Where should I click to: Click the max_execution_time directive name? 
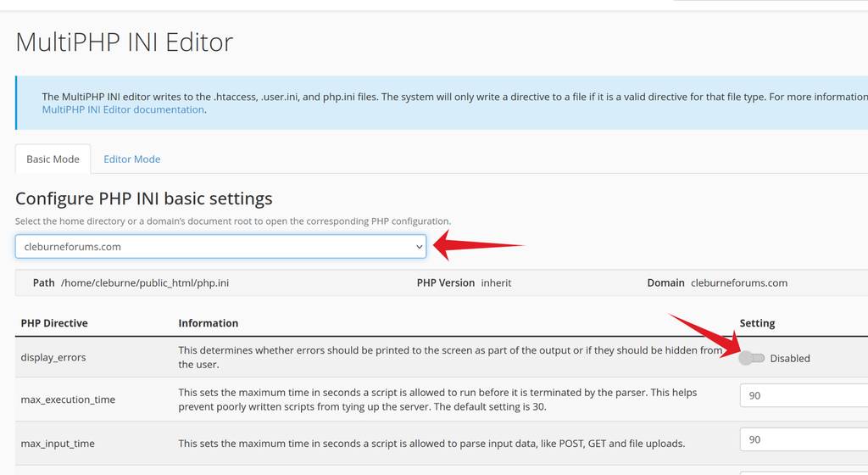(68, 400)
